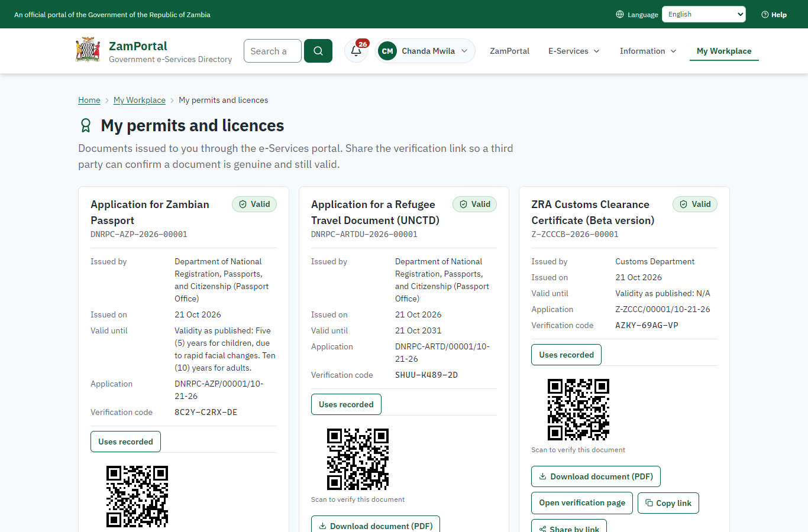The height and width of the screenshot is (532, 808).
Task: Click the QR code on Refugee Travel Document card
Action: click(358, 459)
